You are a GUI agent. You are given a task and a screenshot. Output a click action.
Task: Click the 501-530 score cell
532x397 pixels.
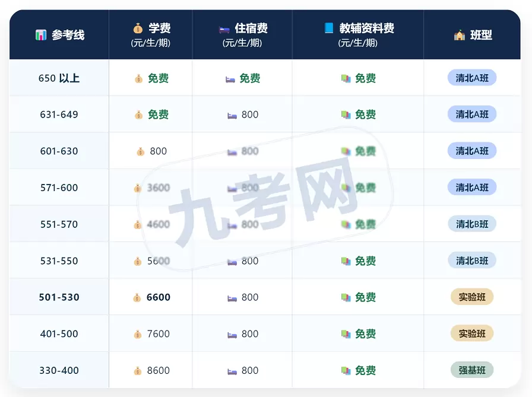coord(59,297)
